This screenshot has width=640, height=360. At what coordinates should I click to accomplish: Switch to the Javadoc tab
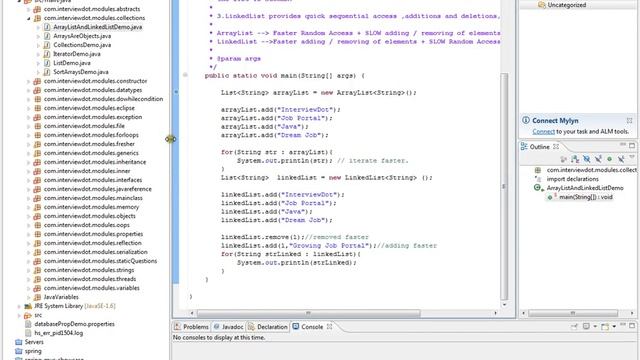pos(229,327)
